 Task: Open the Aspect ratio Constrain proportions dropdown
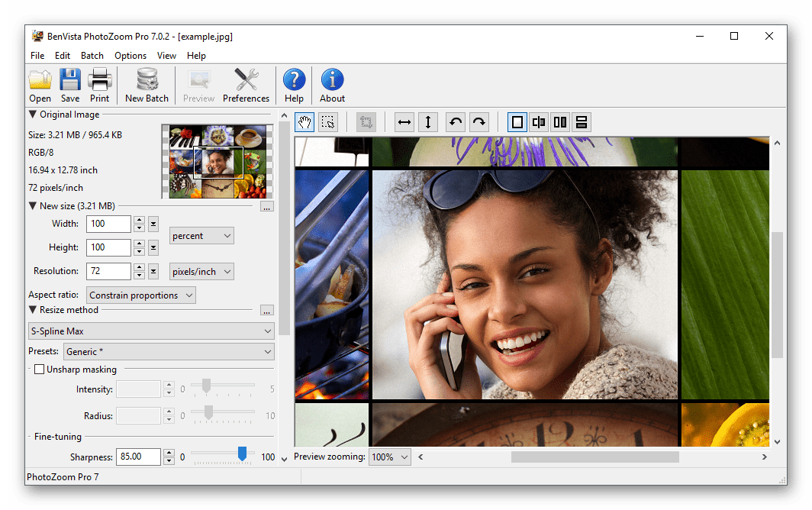[x=141, y=295]
